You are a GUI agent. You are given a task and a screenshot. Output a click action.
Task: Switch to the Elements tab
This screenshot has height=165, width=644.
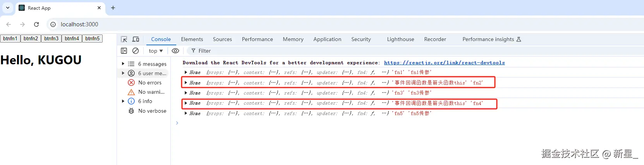[192, 39]
